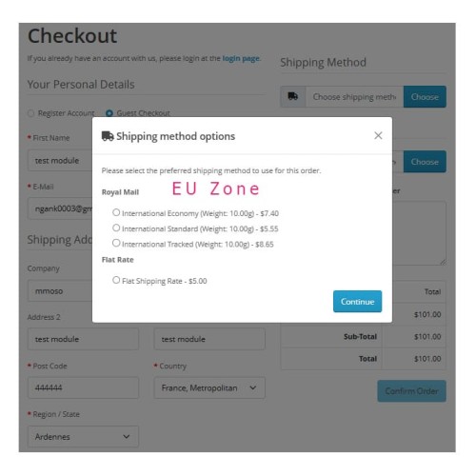Close the shipping method options dialog
476x476 pixels.
tap(378, 136)
